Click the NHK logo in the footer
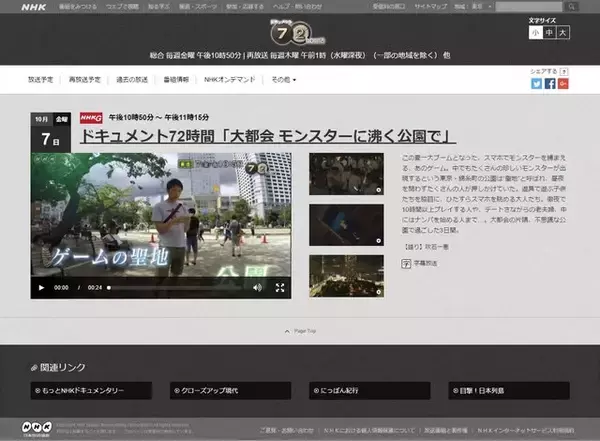 [38, 425]
